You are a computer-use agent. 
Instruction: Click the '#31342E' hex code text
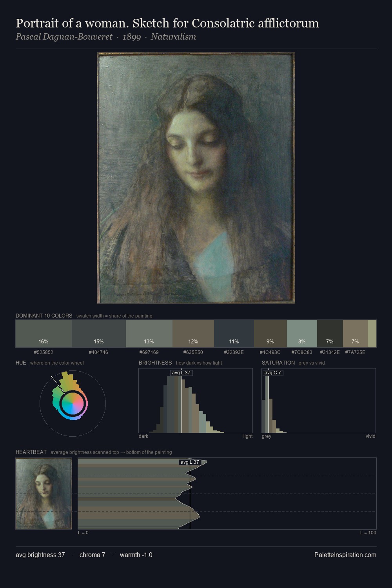click(330, 352)
